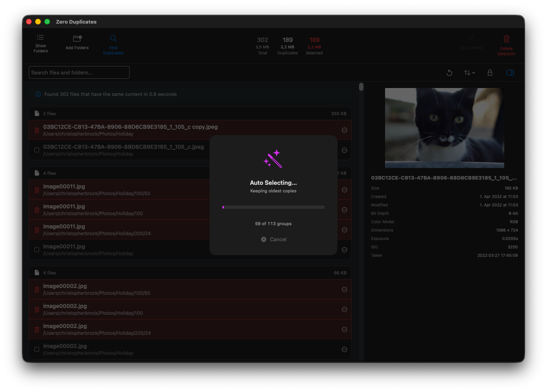Click the search files and folders field

click(x=79, y=72)
